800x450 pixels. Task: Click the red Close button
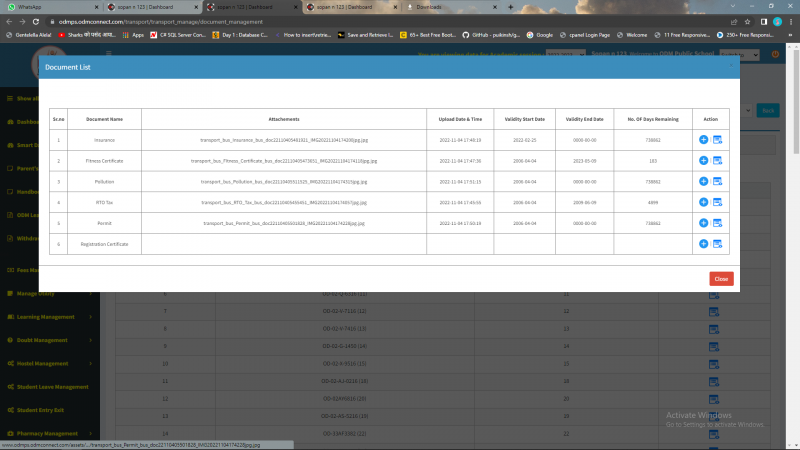coord(721,279)
